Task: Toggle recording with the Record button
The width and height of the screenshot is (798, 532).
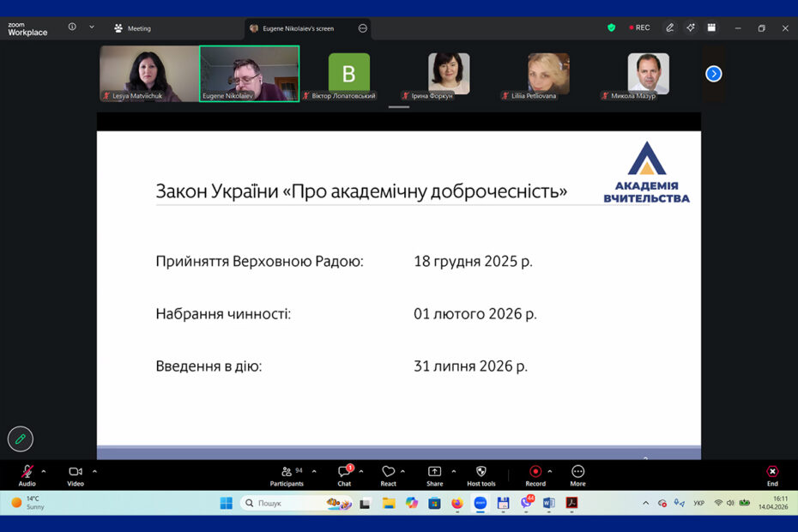Action: [535, 473]
